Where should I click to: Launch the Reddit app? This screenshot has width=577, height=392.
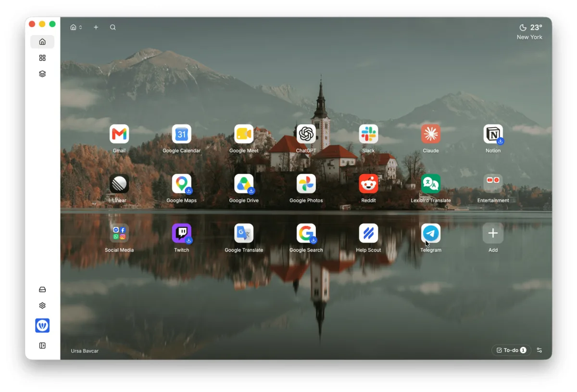click(368, 184)
